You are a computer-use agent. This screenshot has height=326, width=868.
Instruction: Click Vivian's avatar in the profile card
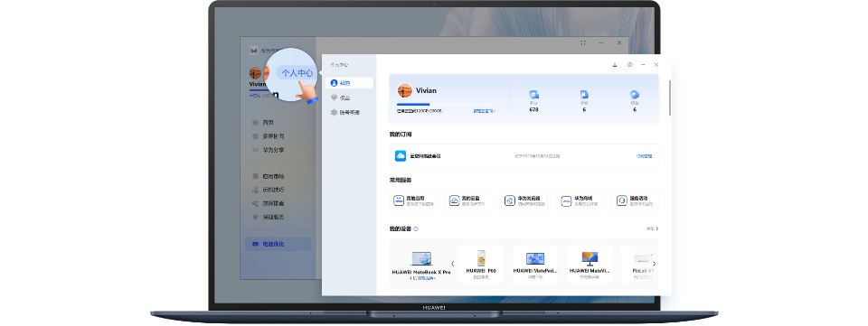click(x=405, y=90)
